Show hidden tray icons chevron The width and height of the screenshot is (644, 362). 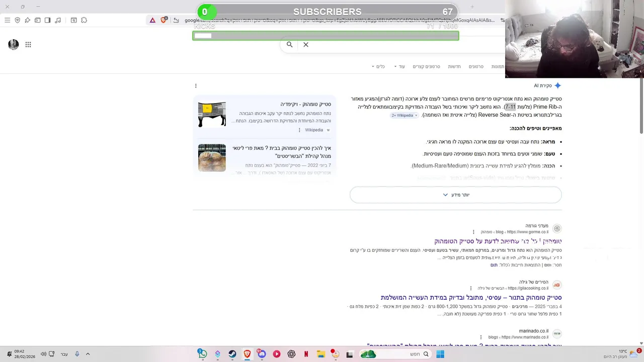click(x=88, y=354)
